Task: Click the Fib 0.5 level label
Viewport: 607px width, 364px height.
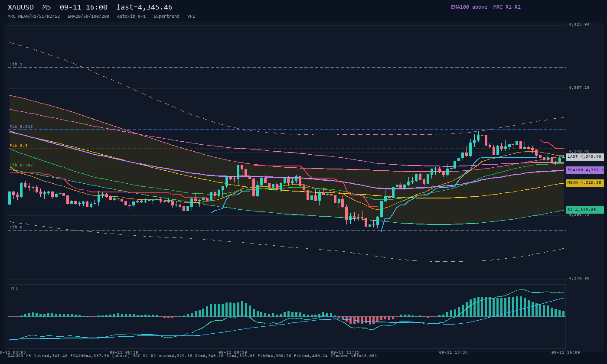Action: (x=19, y=146)
